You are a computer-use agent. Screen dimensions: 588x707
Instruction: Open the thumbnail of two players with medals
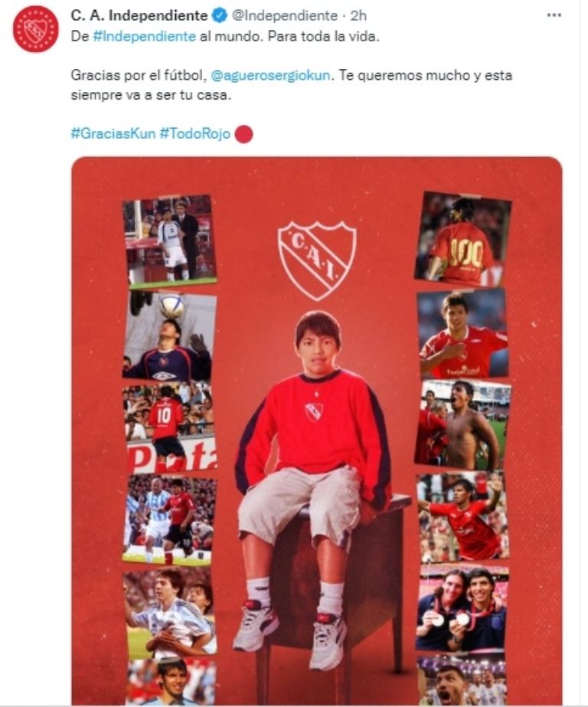point(462,608)
